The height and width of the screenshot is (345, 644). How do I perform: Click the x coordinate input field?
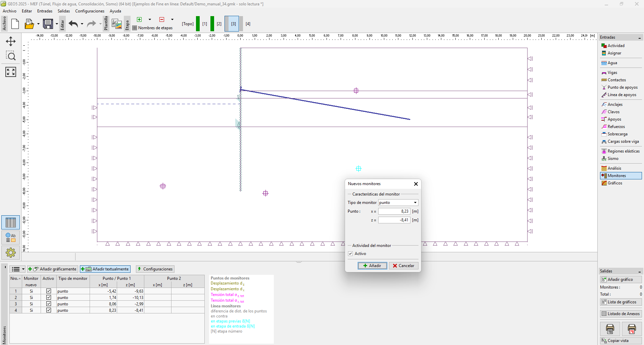(x=394, y=211)
